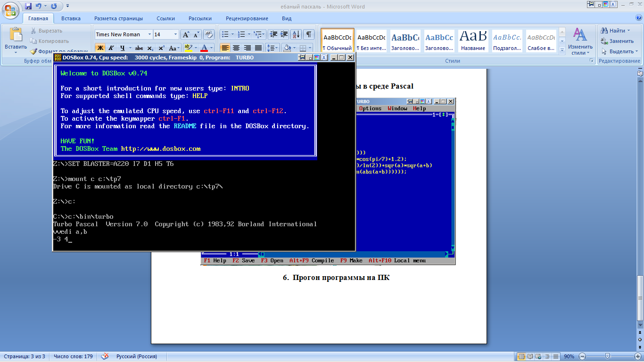
Task: Click the zoom in plus button
Action: pyautogui.click(x=637, y=356)
